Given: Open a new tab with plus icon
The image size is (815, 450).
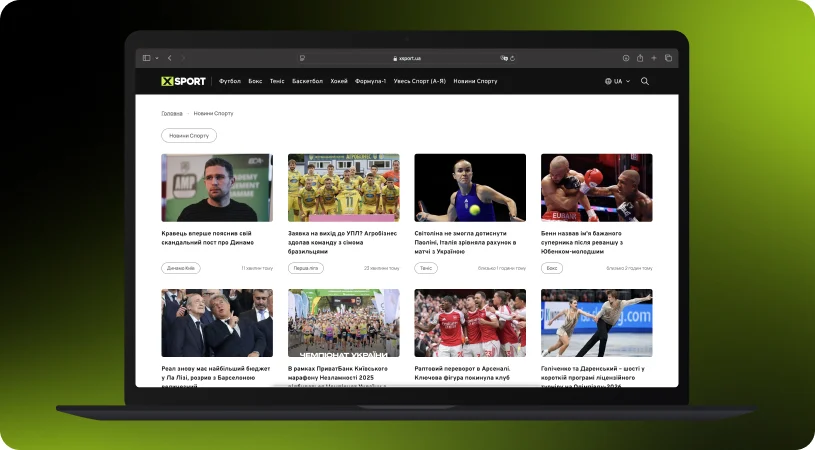Looking at the screenshot, I should 654,58.
